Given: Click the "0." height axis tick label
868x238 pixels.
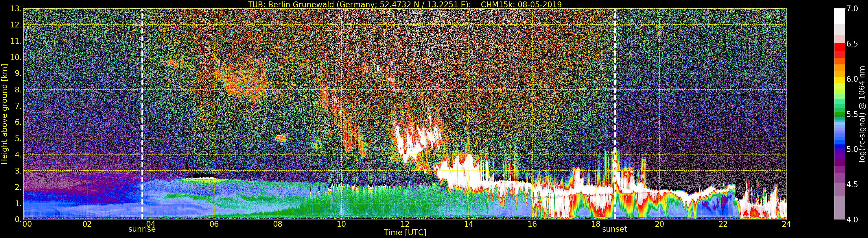Looking at the screenshot, I should point(18,220).
